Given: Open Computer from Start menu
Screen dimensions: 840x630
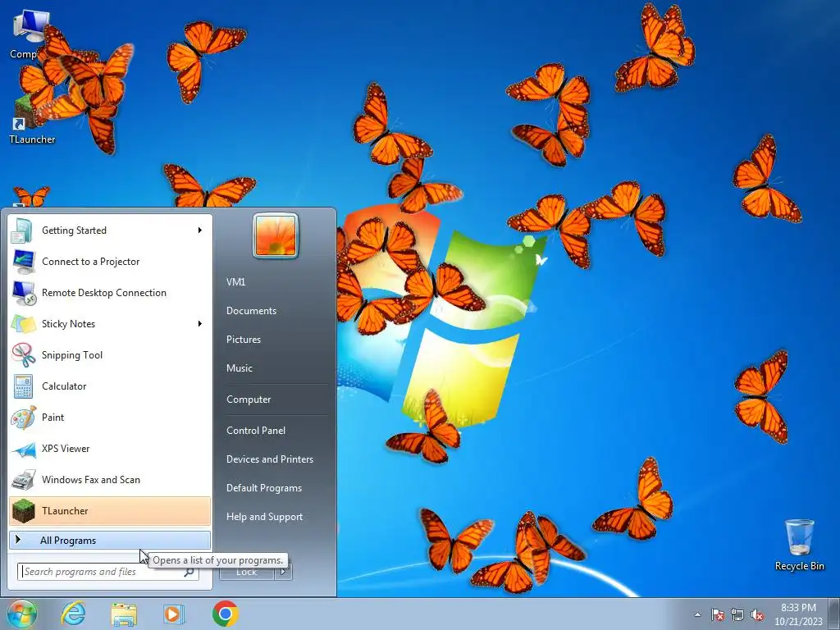Looking at the screenshot, I should click(249, 399).
